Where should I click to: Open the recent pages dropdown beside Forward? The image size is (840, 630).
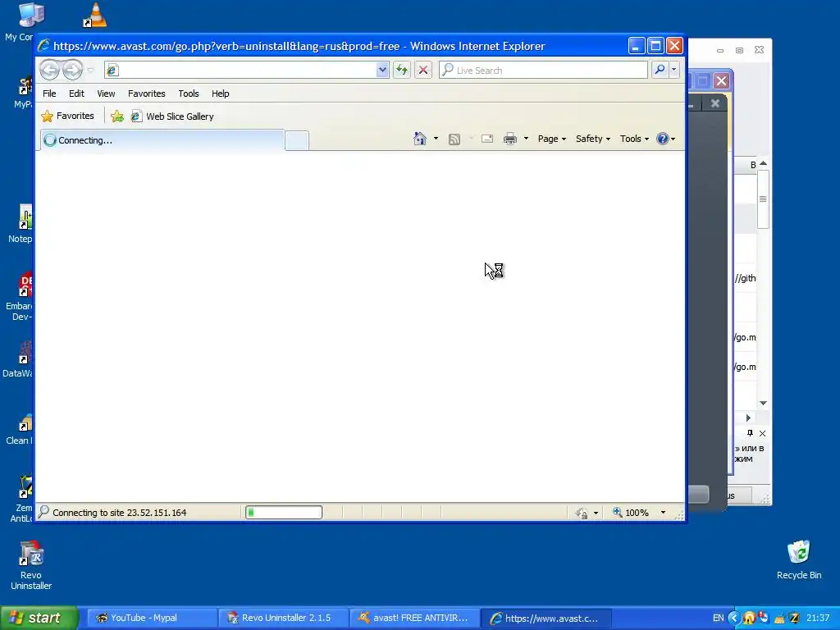coord(90,71)
